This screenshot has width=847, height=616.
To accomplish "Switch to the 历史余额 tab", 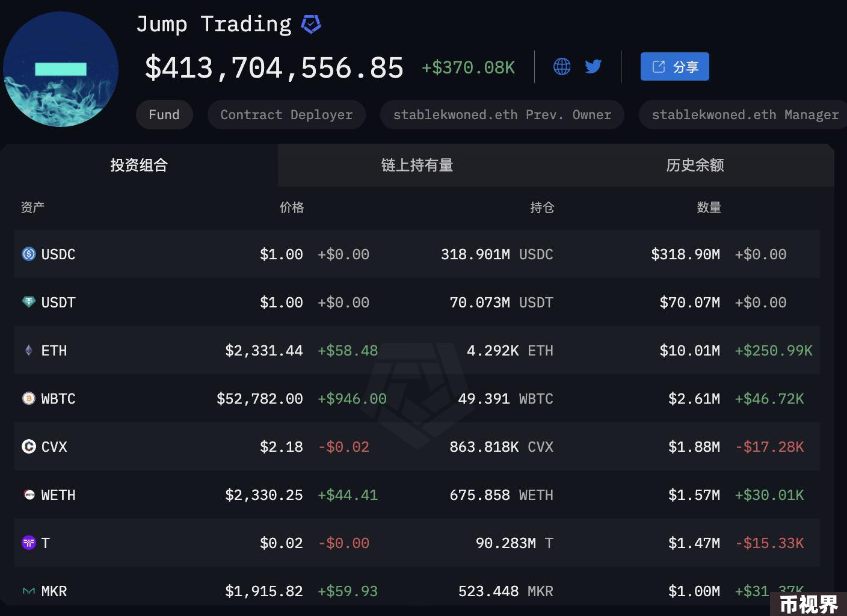I will [x=695, y=165].
